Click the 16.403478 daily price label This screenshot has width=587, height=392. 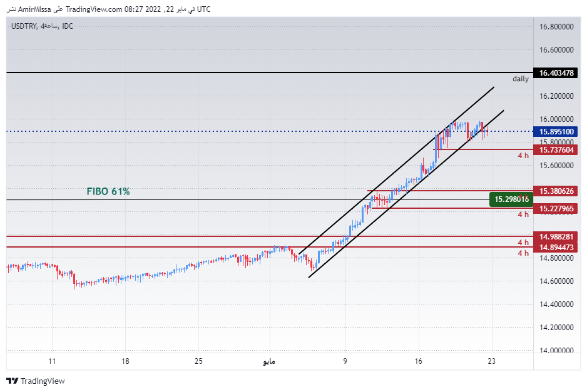tap(556, 73)
